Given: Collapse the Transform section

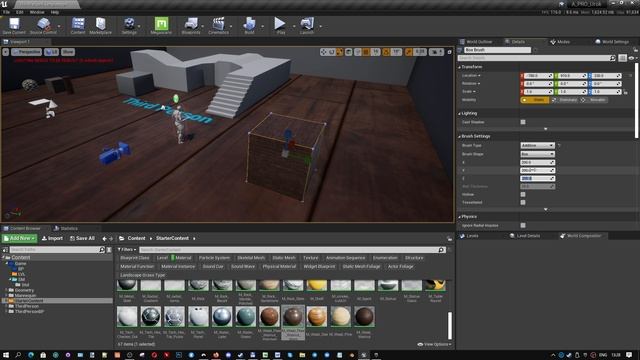Looking at the screenshot, I should (460, 67).
